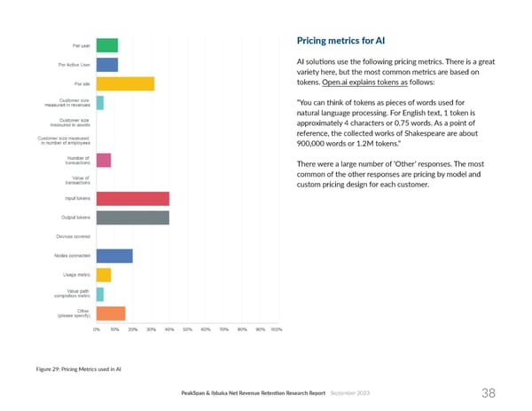This screenshot has width=532, height=411.
Task: Select the orange Other bar
Action: (110, 313)
